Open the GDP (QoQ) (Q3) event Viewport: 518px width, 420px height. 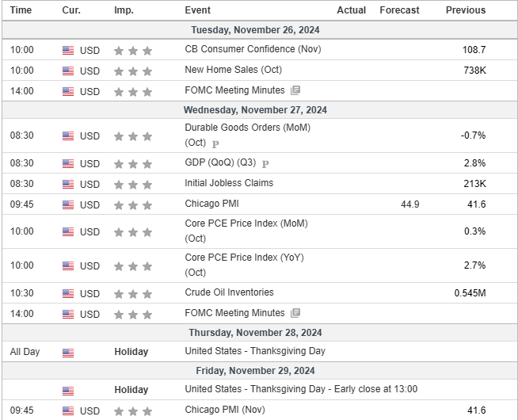(220, 162)
